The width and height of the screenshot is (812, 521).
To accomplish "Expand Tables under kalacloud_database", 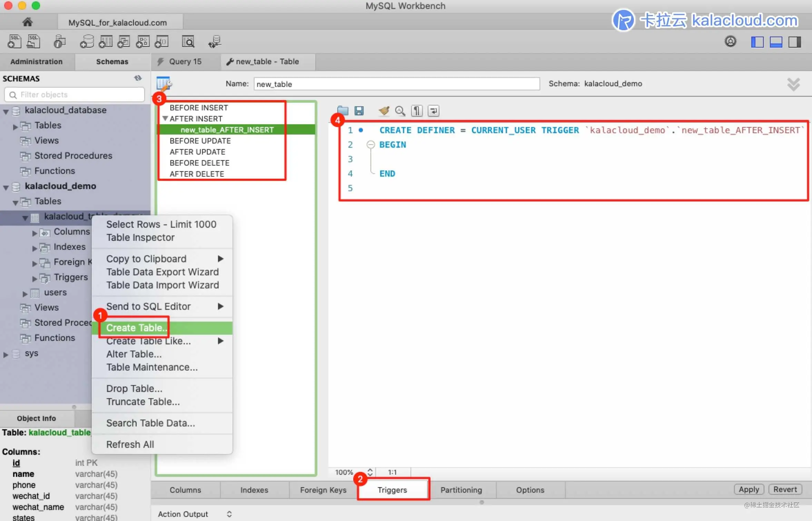I will point(15,127).
